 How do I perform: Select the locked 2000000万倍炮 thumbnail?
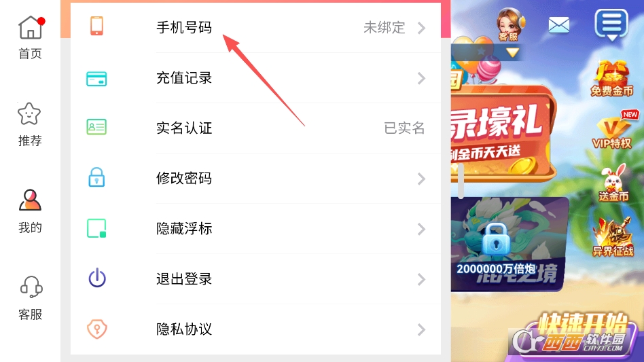pos(509,245)
